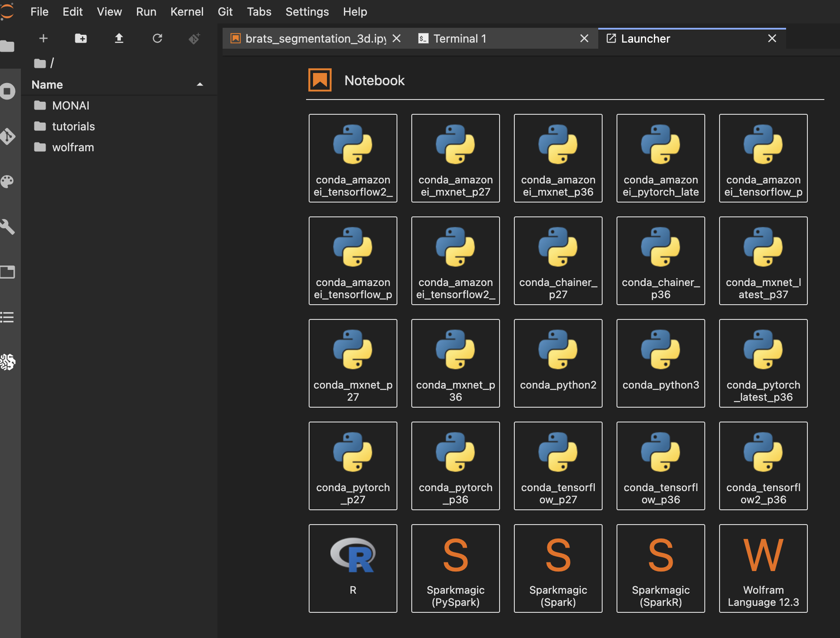Launch conda_chainer_p36 notebook
Screen dimensions: 840x638
[x=660, y=261]
